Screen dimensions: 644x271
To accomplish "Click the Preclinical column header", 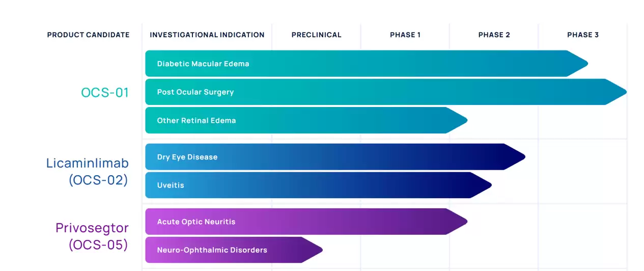I will pos(316,35).
